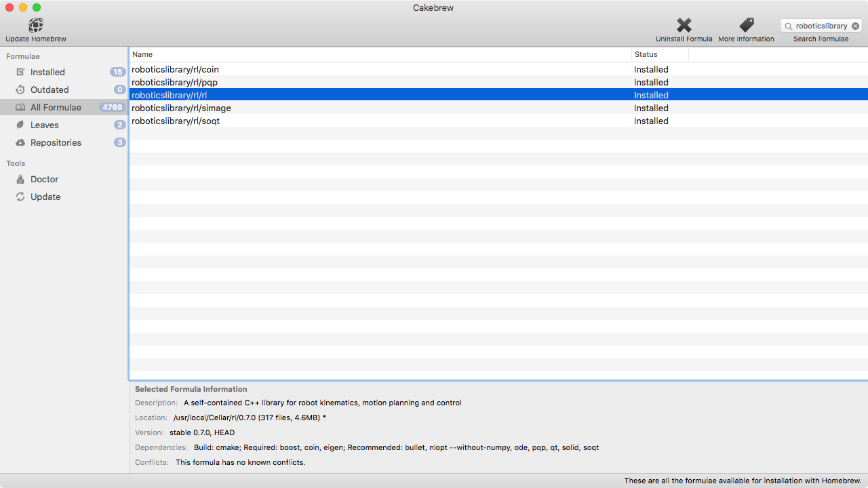The image size is (868, 488).
Task: Click the Installed checkbox icon in sidebar
Action: coord(20,72)
